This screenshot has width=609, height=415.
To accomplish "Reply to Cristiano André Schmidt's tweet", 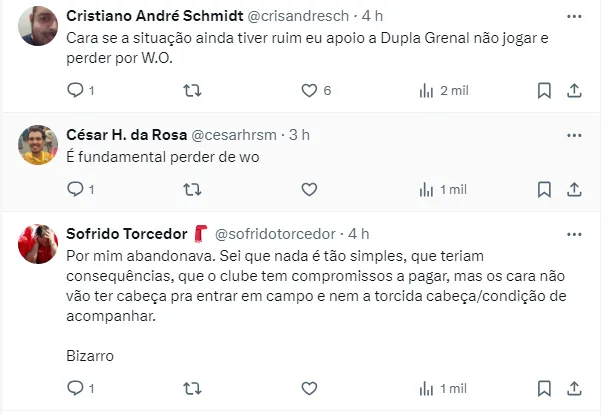I will coord(75,90).
